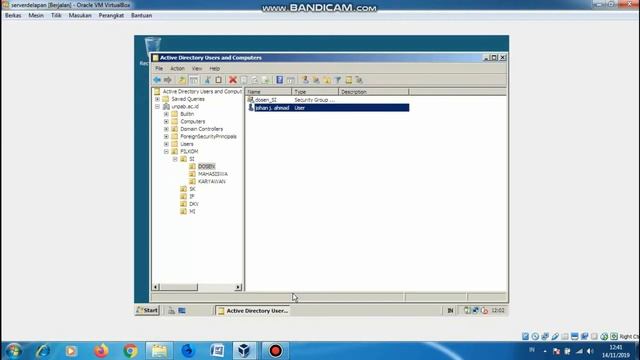Click the Bandicam red record taskbar icon
640x360 pixels.
point(275,351)
